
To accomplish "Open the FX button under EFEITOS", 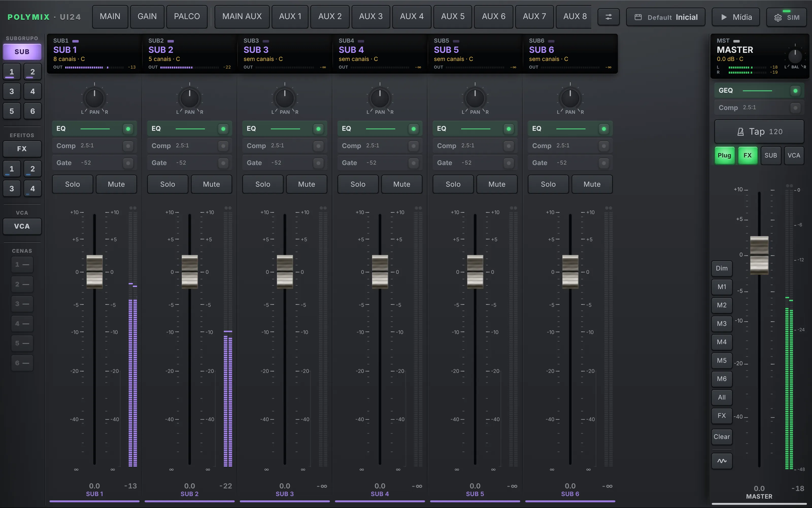I will tap(22, 149).
